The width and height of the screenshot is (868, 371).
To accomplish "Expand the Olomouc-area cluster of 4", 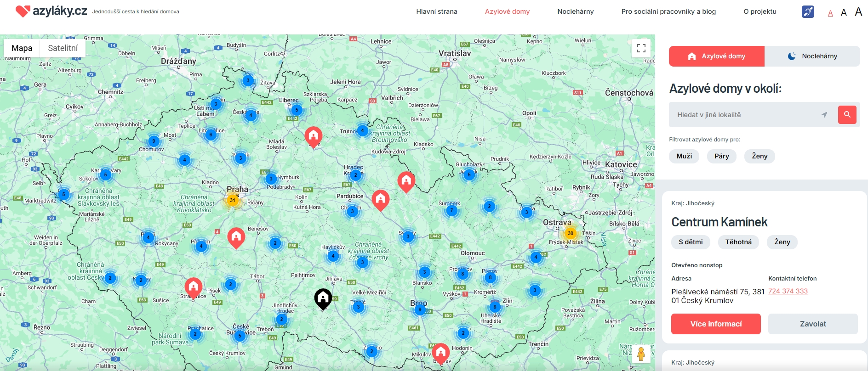I will [536, 257].
